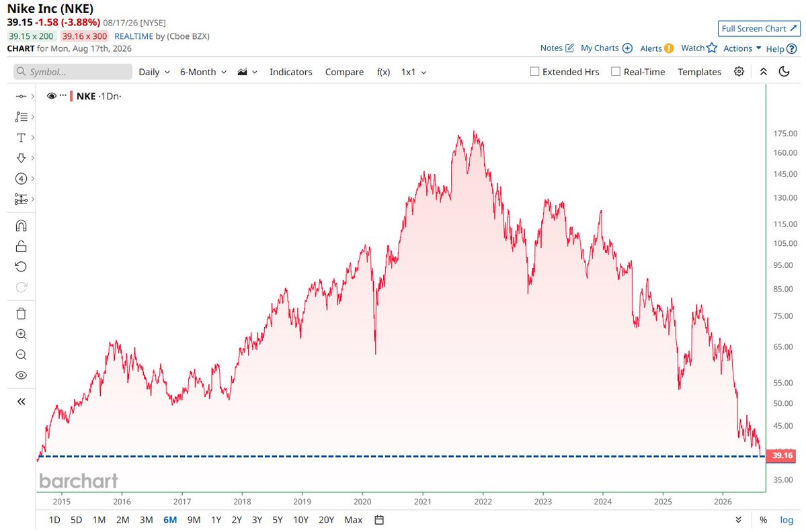
Task: Select the 3Y range tab
Action: coord(257,520)
